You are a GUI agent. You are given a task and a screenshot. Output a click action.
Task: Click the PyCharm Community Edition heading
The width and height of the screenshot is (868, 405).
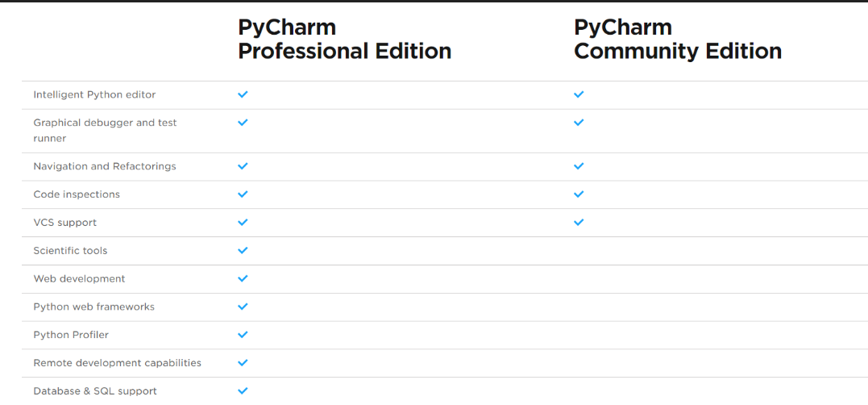[x=677, y=39]
